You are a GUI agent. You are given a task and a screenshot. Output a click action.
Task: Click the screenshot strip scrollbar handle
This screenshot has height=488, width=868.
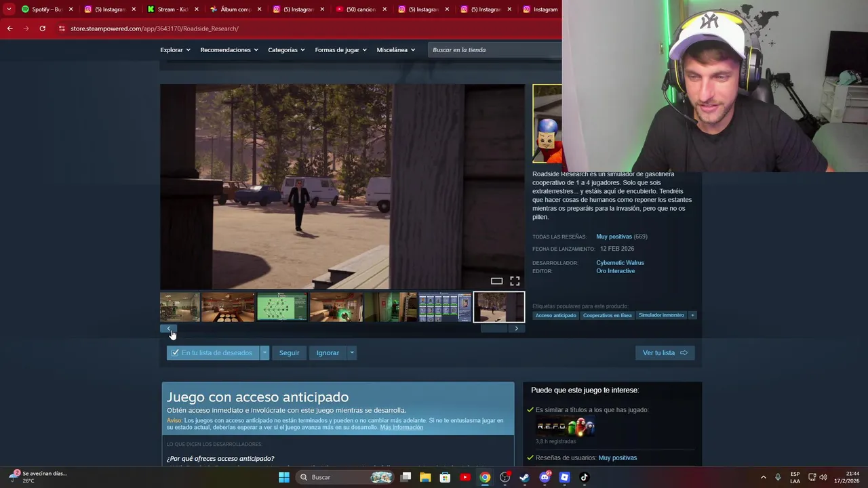point(494,329)
